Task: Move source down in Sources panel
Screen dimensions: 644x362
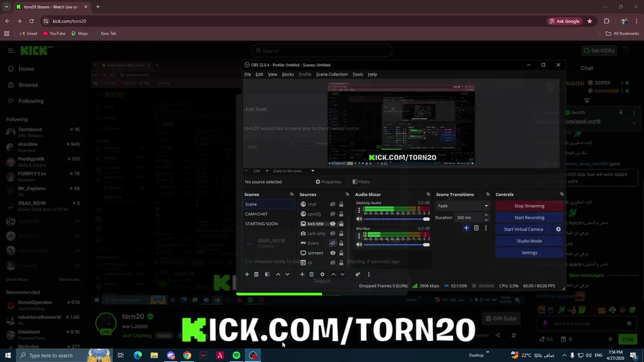Action: [343, 275]
